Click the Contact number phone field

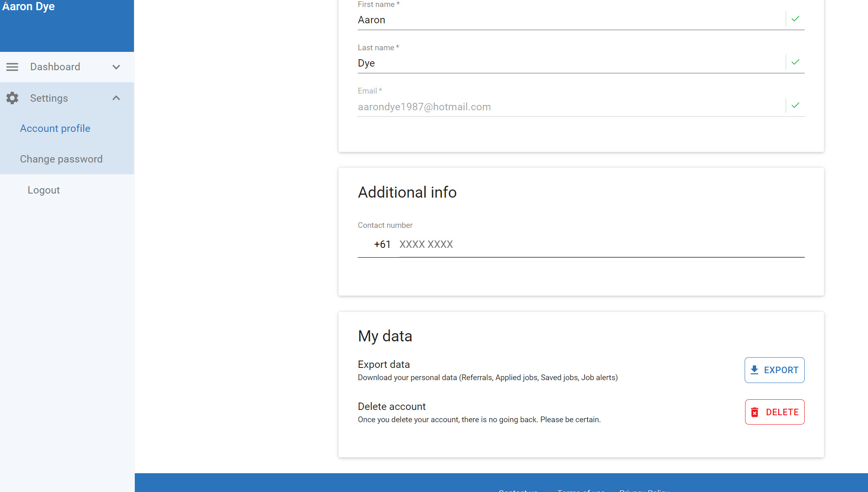click(x=602, y=244)
